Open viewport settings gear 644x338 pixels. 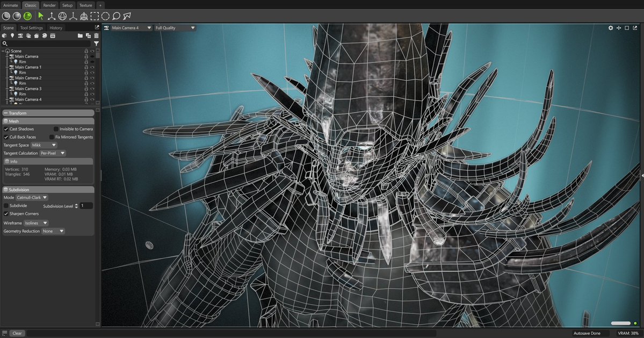pyautogui.click(x=610, y=28)
